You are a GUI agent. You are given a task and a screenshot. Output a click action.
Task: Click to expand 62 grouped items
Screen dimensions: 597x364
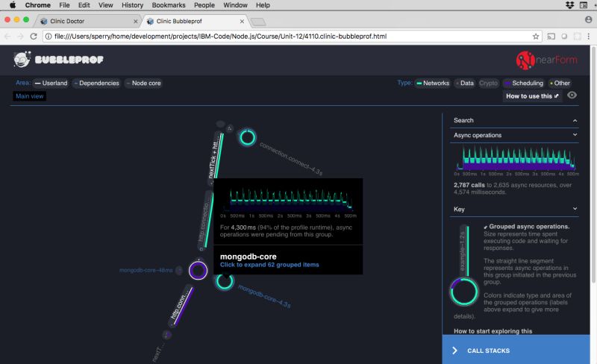point(269,265)
